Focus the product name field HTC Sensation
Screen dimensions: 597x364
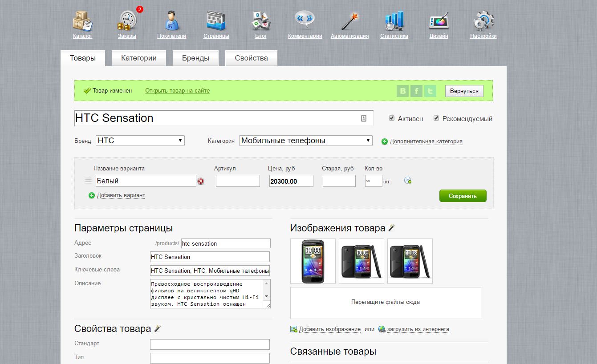224,118
